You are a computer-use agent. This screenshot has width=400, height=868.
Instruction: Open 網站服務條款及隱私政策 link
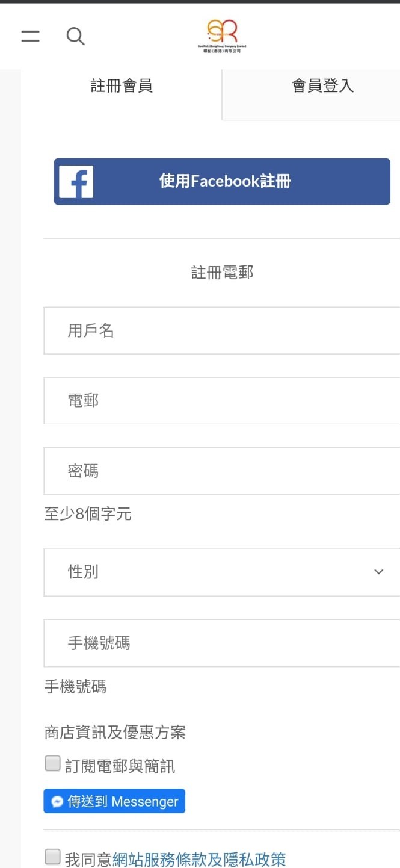click(199, 859)
